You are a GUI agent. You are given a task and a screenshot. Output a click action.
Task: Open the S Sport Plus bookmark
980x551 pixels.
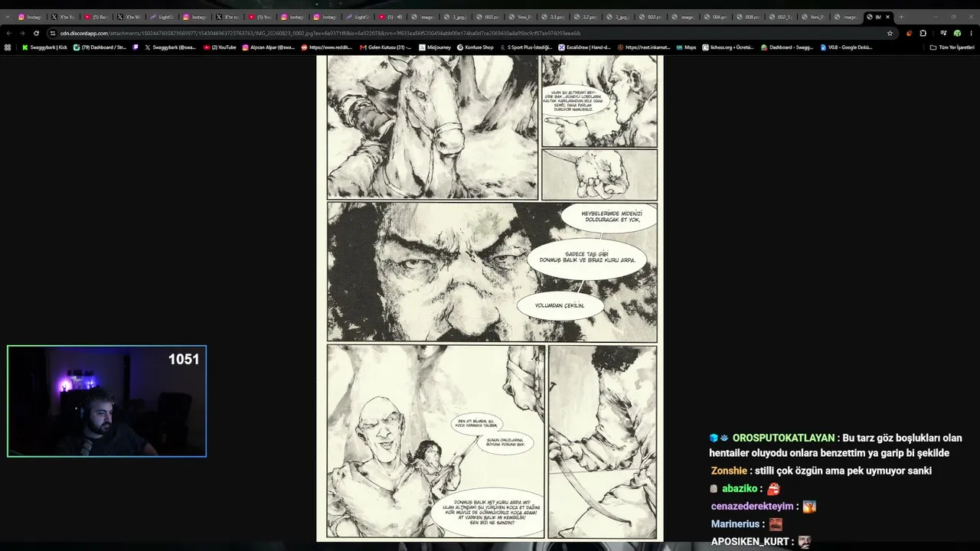(525, 47)
